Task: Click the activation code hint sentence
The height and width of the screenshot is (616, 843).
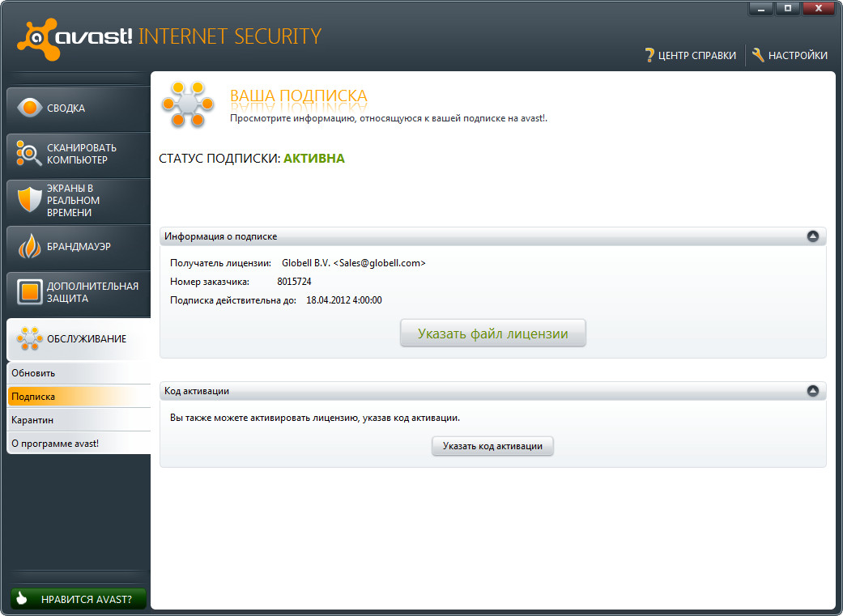Action: coord(315,418)
